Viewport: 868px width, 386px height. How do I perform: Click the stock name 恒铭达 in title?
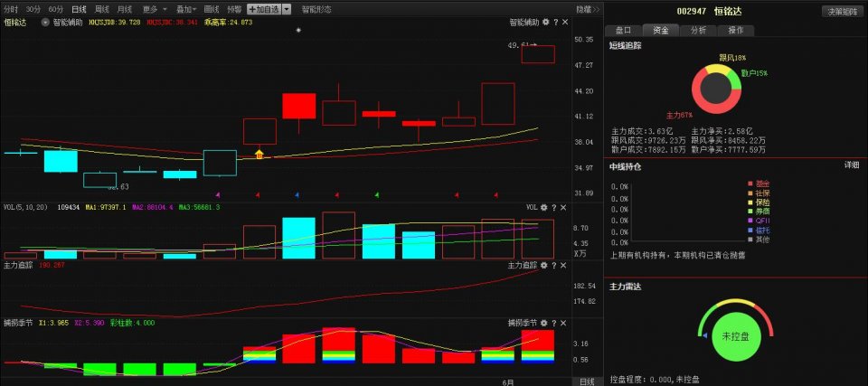point(727,11)
